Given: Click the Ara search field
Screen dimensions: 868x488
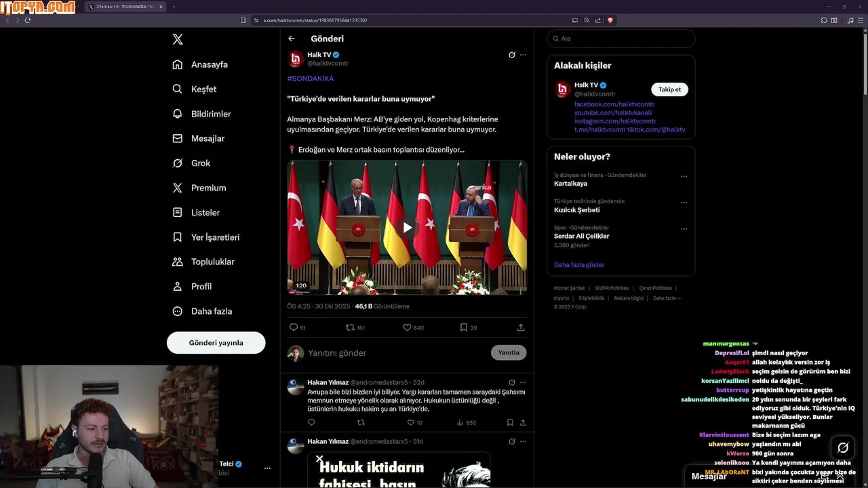Looking at the screenshot, I should pos(621,39).
